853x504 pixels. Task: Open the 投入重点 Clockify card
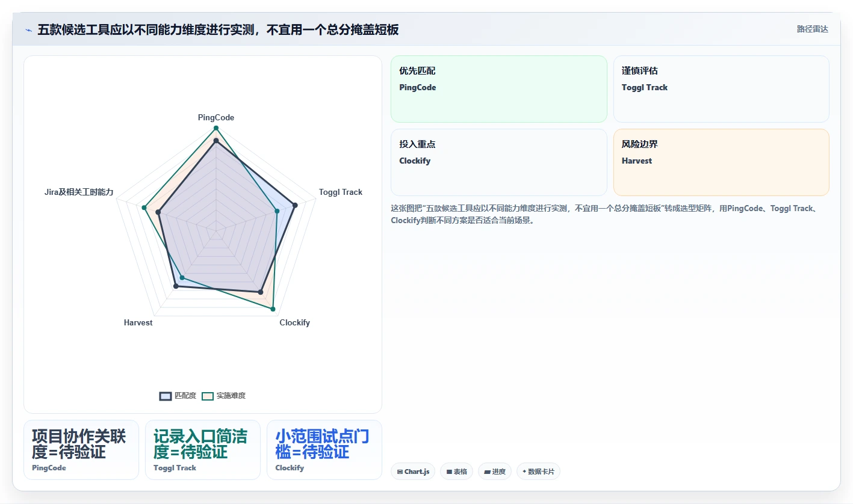[499, 162]
